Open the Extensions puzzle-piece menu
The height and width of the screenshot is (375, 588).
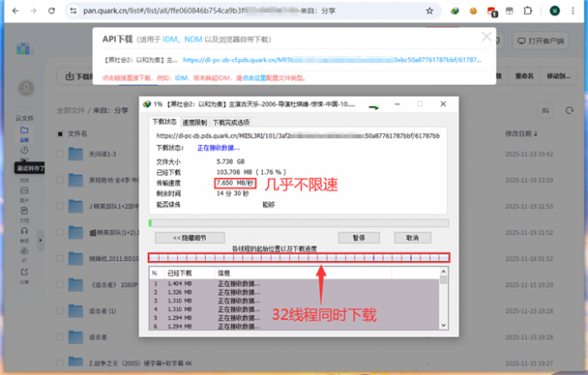pyautogui.click(x=527, y=11)
